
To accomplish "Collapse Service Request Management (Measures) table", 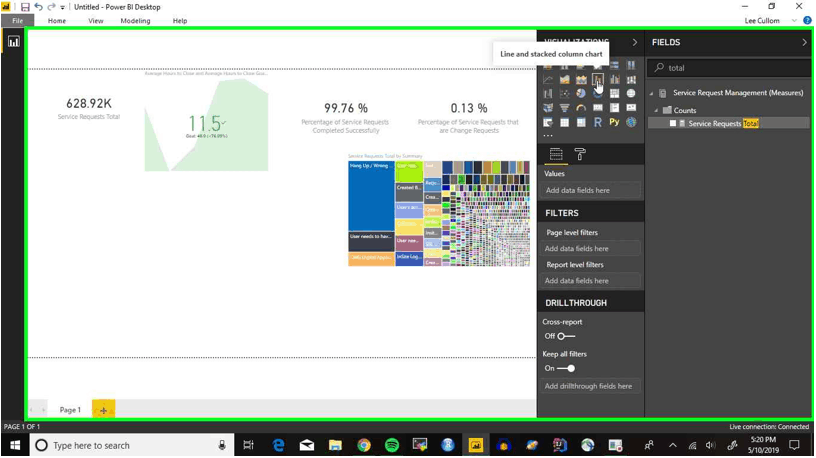I will 652,93.
